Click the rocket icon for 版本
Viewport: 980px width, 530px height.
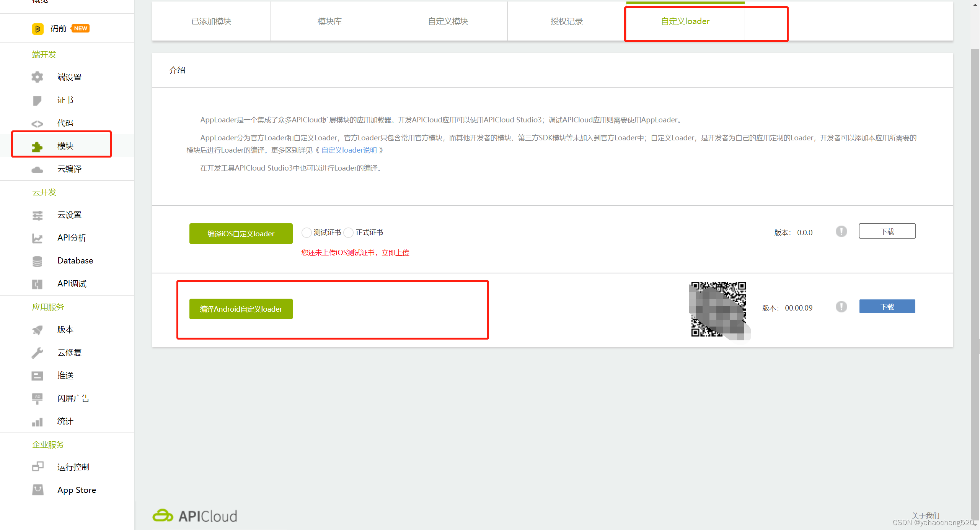[x=37, y=330]
